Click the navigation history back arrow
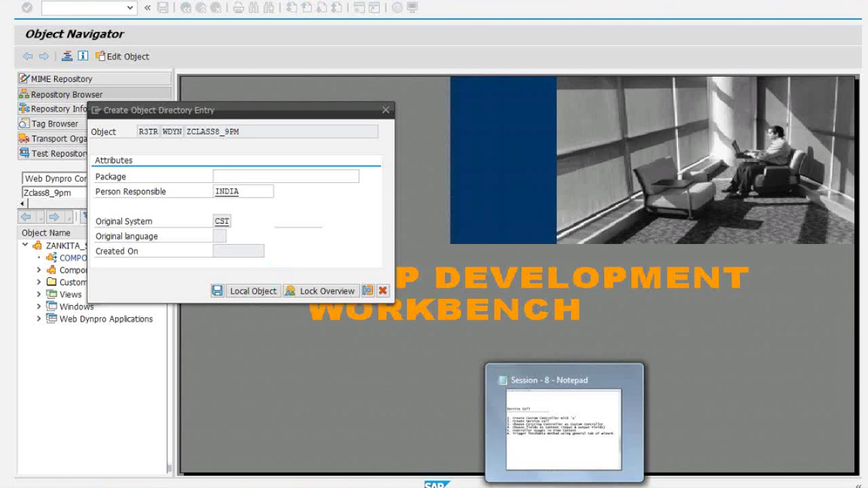868x488 pixels. [x=26, y=217]
